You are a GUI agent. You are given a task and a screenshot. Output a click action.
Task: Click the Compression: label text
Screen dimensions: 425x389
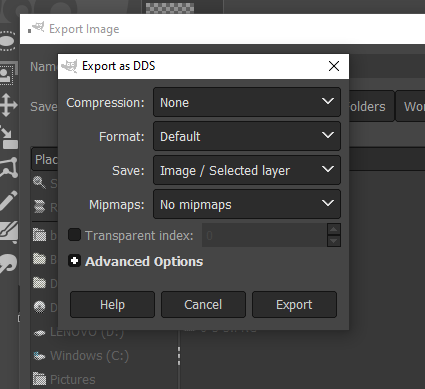click(105, 103)
